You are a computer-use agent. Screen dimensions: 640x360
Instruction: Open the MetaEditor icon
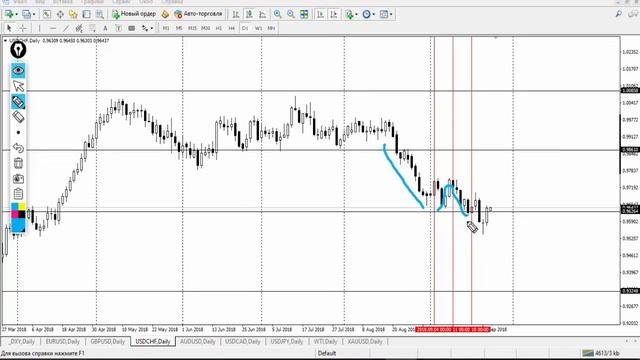[x=165, y=14]
